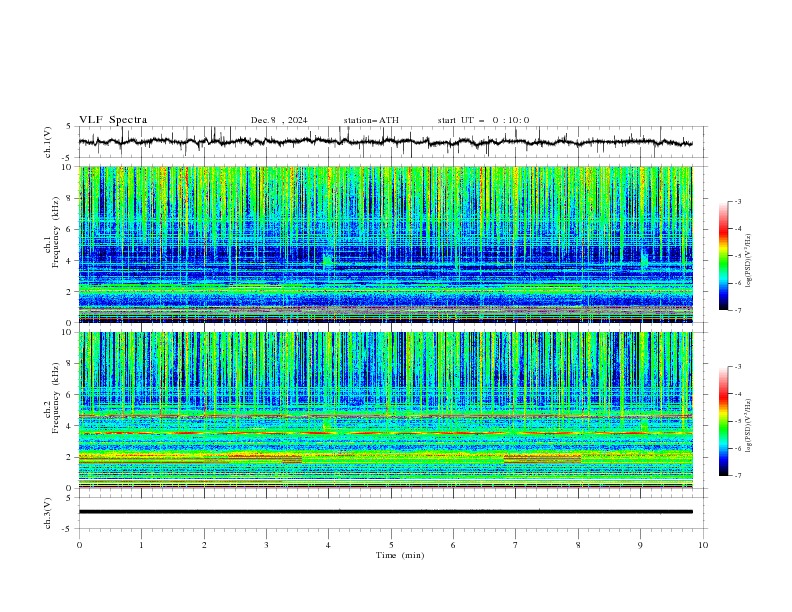Click the upper ch.1 PSD color bar
The height and width of the screenshot is (612, 792).
724,256
